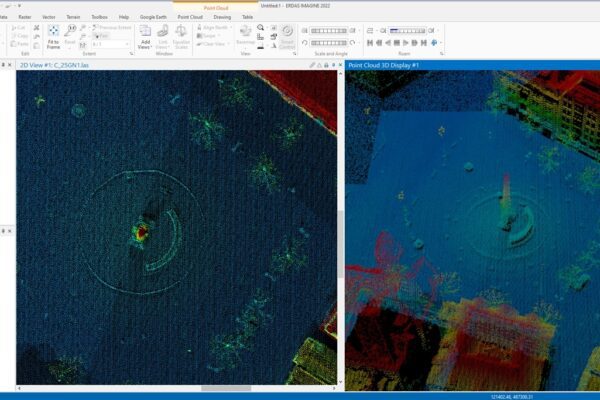Adjust the roam speed slider

(x=406, y=30)
